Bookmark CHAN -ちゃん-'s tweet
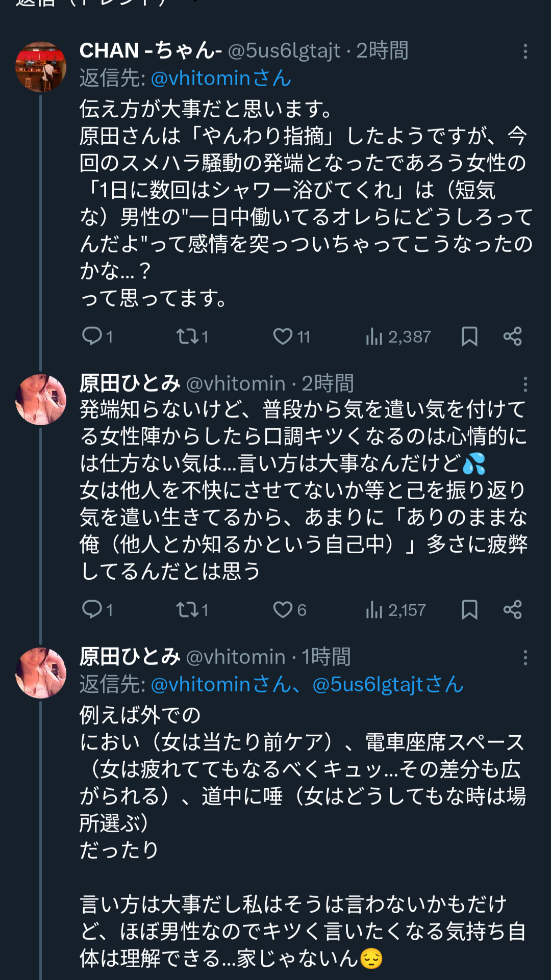The image size is (551, 980). [x=469, y=337]
